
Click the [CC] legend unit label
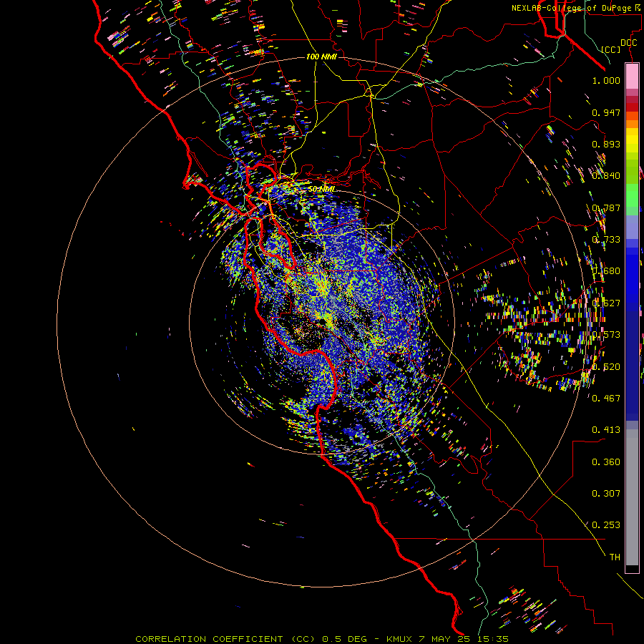click(611, 49)
